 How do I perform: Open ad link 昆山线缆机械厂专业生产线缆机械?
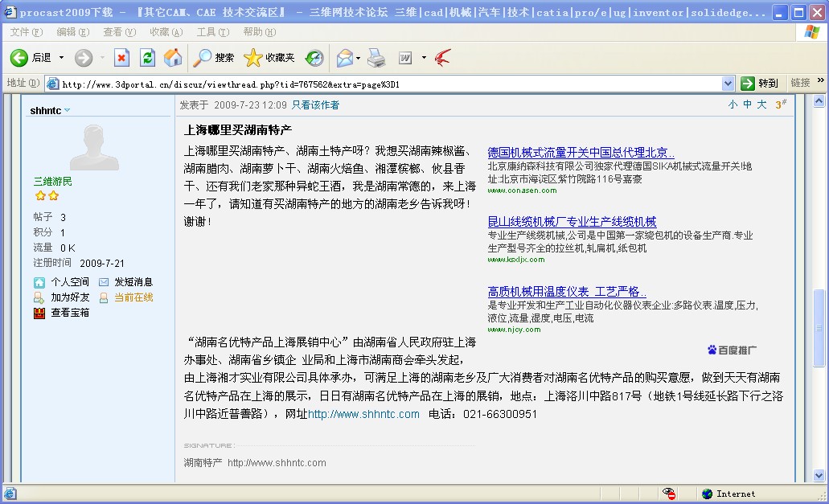point(572,222)
